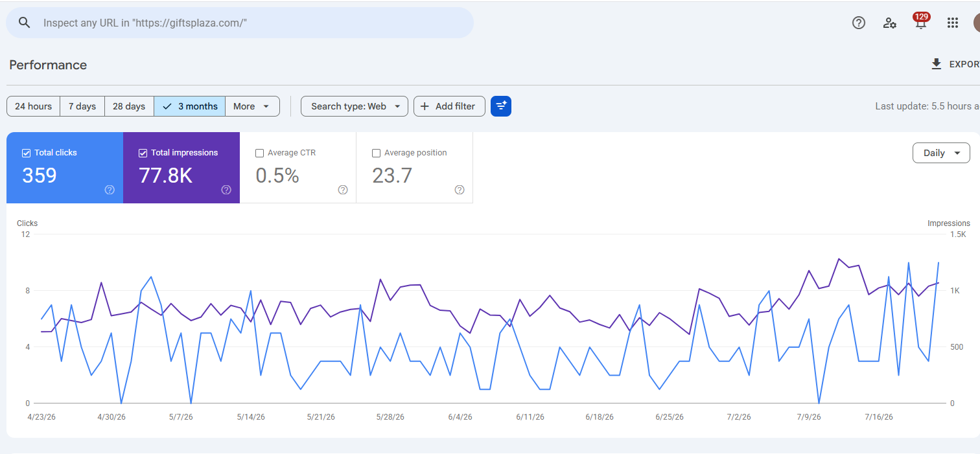Select the 7 days range tab
The width and height of the screenshot is (980, 454).
[82, 106]
